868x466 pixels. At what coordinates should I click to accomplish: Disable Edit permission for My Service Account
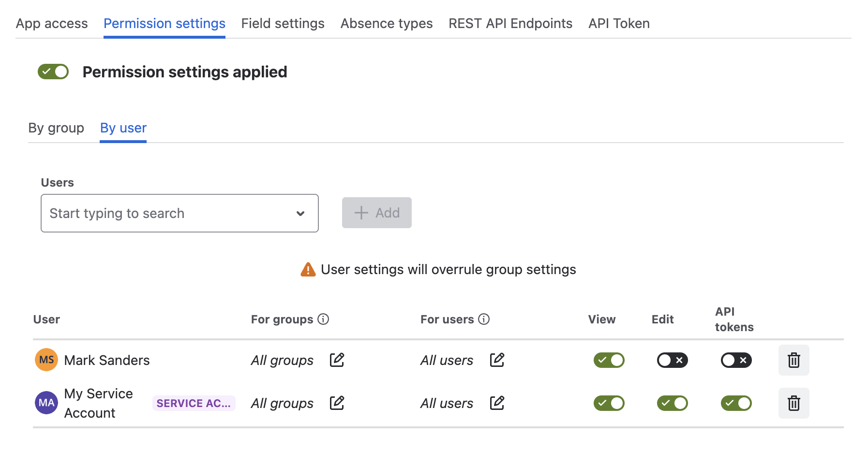672,403
